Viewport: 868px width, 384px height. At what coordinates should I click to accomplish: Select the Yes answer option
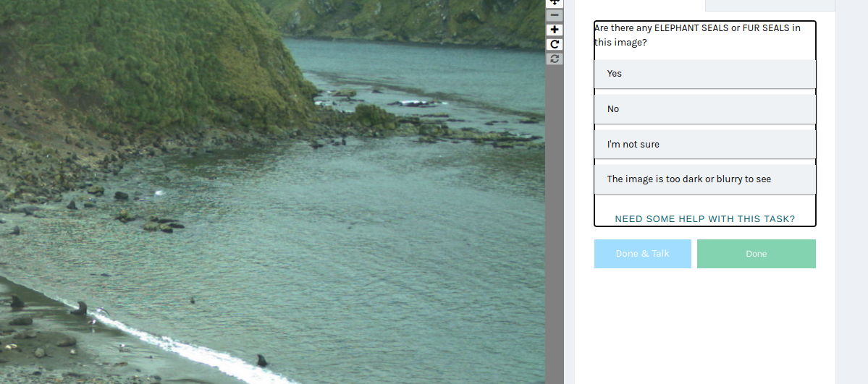click(704, 74)
